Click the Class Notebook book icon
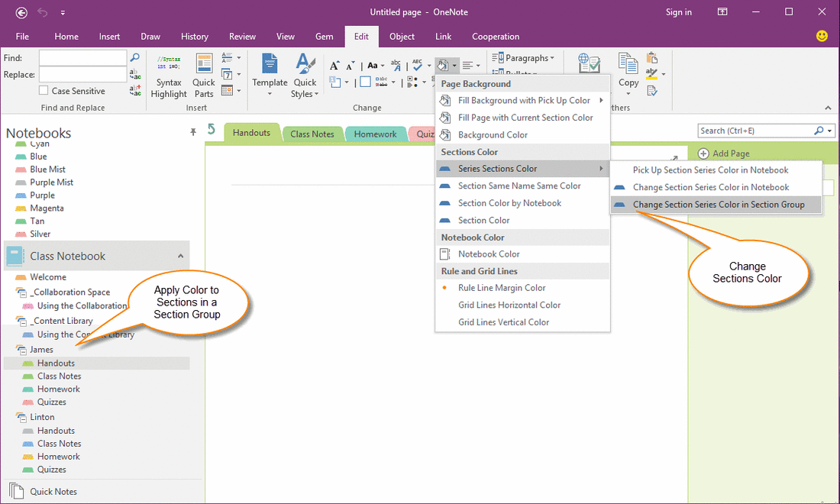Image resolution: width=840 pixels, height=504 pixels. [15, 256]
